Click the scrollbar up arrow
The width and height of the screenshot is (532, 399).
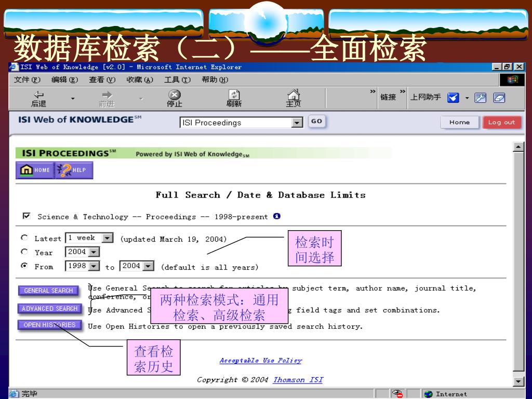tap(518, 147)
